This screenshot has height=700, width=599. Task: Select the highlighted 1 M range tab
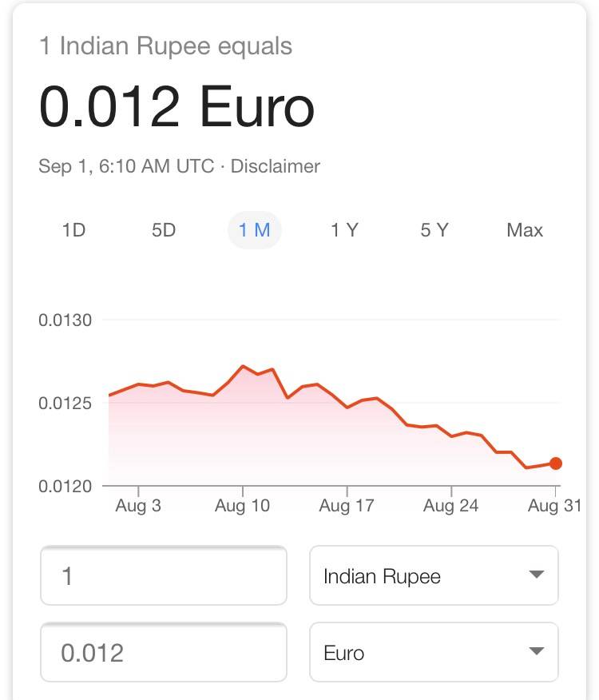point(254,230)
